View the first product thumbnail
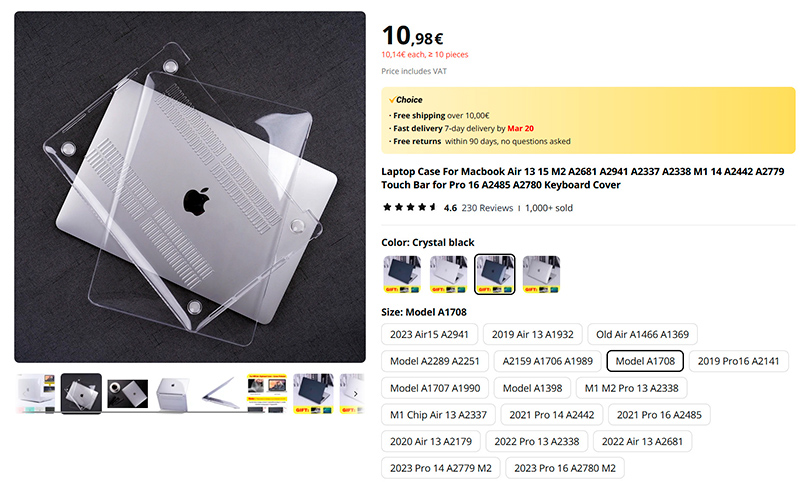This screenshot has width=800, height=482. pyautogui.click(x=36, y=394)
